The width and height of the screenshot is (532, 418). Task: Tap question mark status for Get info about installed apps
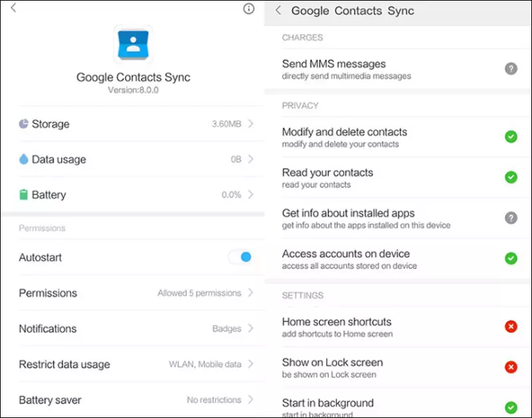(511, 218)
